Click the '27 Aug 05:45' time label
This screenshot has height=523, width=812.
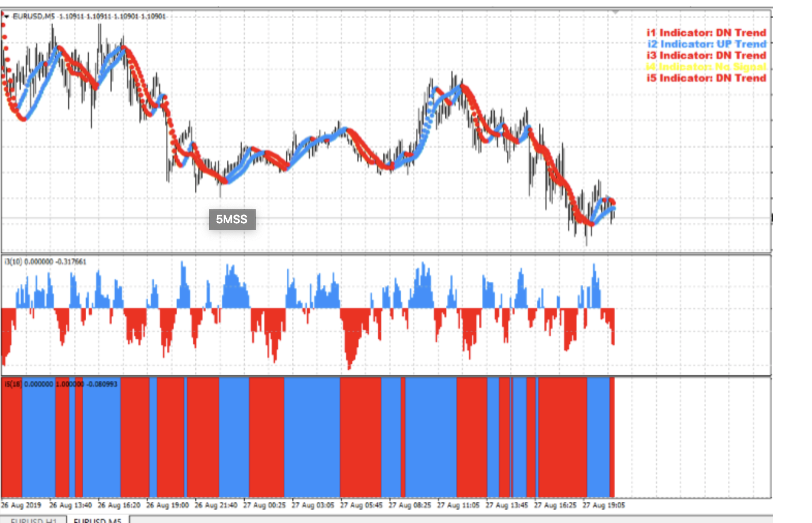click(x=362, y=505)
